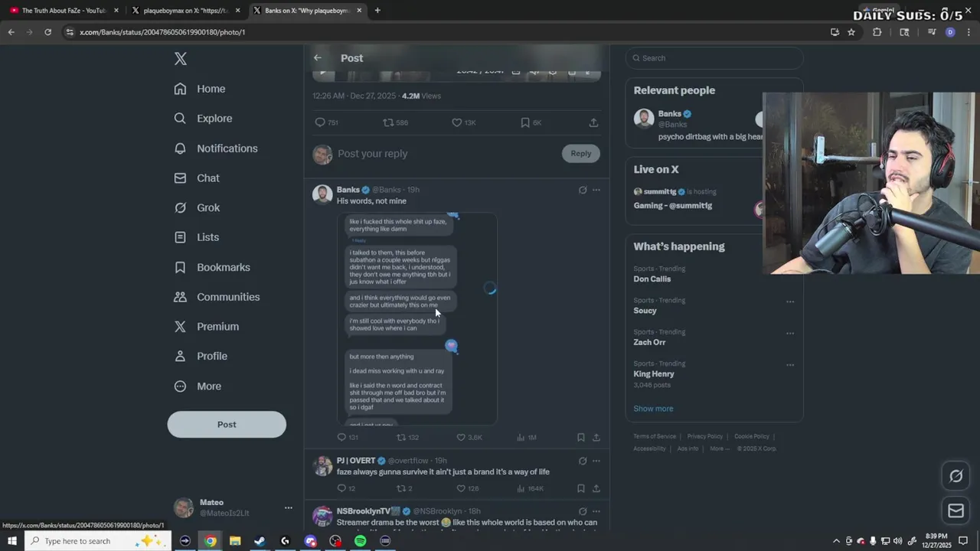This screenshot has height=551, width=980.
Task: Click the Search box on X
Action: click(x=714, y=58)
